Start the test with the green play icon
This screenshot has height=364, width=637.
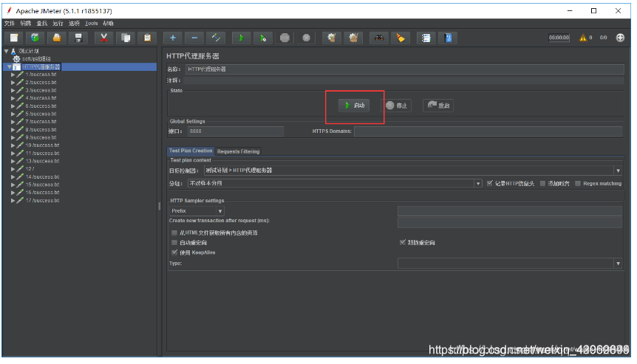(x=242, y=38)
